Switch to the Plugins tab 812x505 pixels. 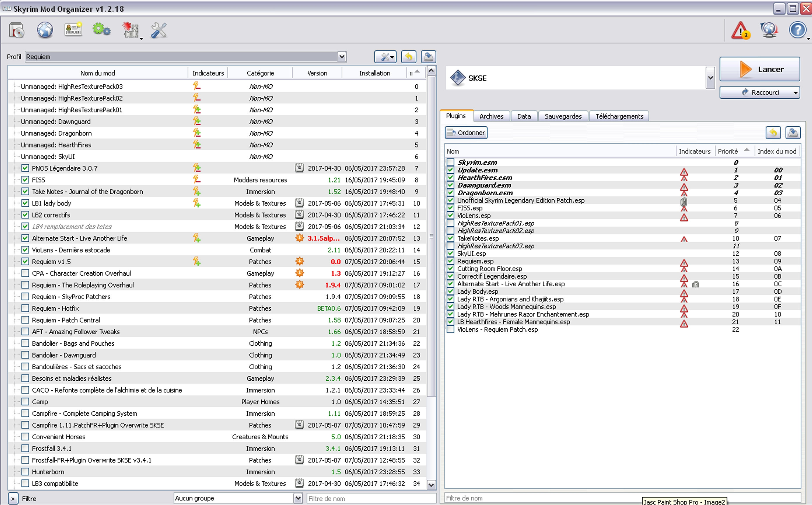coord(456,116)
